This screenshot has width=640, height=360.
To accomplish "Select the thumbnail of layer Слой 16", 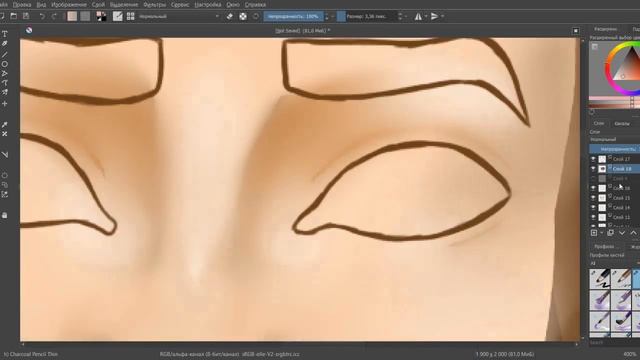I will coord(602,188).
